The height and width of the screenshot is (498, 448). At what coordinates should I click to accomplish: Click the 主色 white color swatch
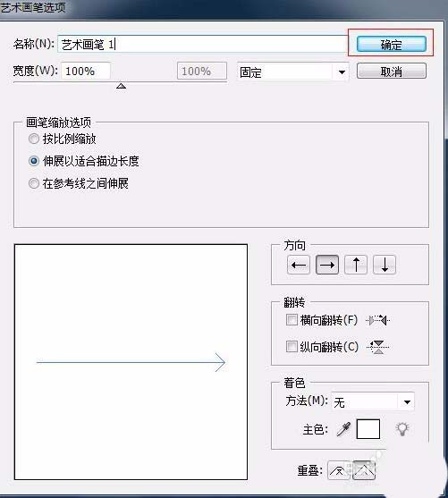click(x=368, y=429)
